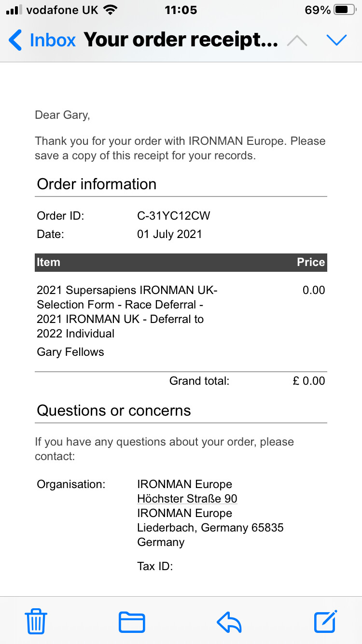Compose a new message with pencil icon
This screenshot has width=362, height=644.
click(x=325, y=621)
